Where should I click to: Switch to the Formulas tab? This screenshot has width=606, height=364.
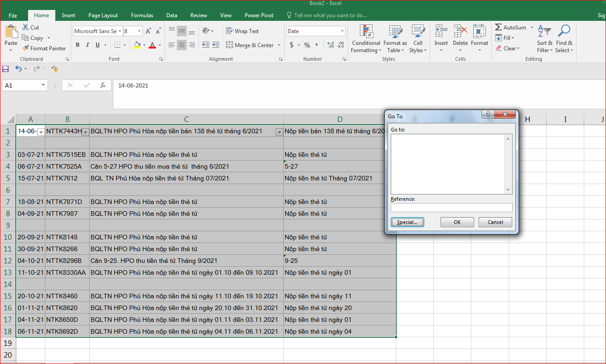[142, 15]
